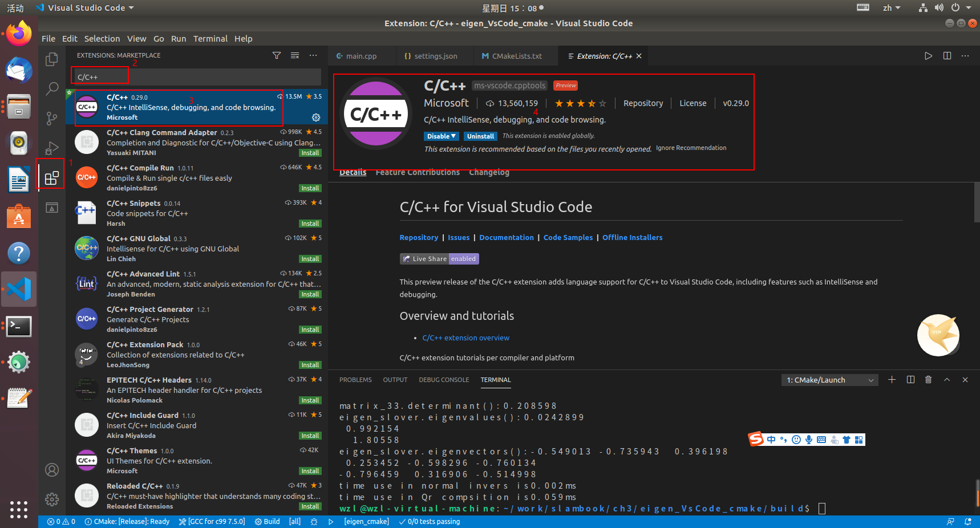Viewport: 980px width, 528px height.
Task: Open Offline Installers link
Action: (x=632, y=238)
